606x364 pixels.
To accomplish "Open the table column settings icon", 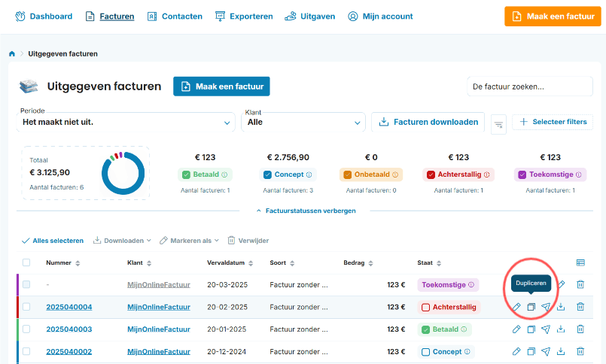I will (x=580, y=263).
